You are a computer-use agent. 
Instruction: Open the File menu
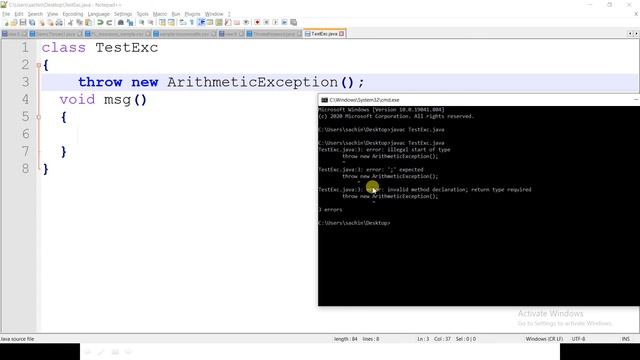[x=6, y=14]
